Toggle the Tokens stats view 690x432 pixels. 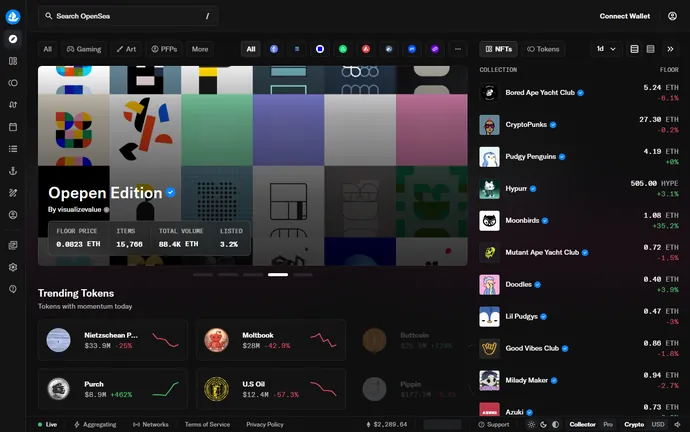tap(543, 49)
